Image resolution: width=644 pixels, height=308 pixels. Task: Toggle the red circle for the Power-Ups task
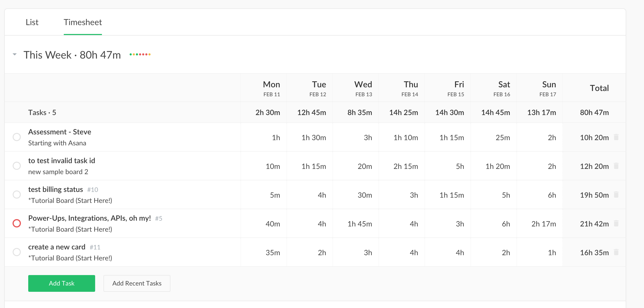click(17, 223)
